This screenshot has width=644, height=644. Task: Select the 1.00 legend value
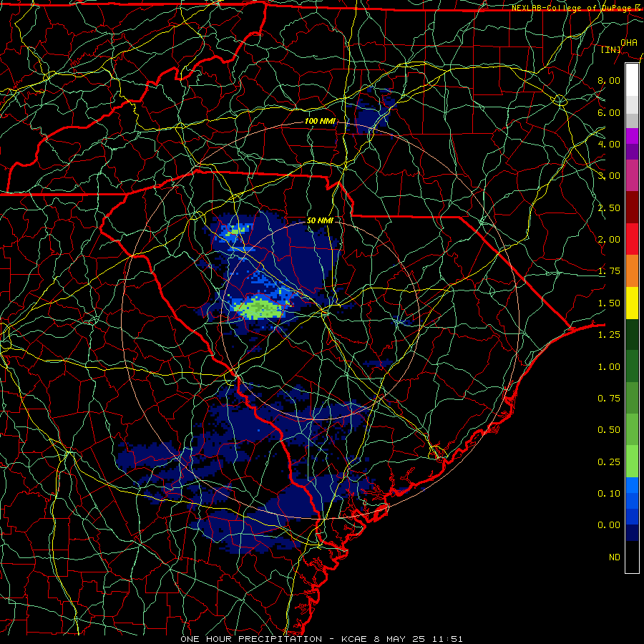click(x=609, y=367)
